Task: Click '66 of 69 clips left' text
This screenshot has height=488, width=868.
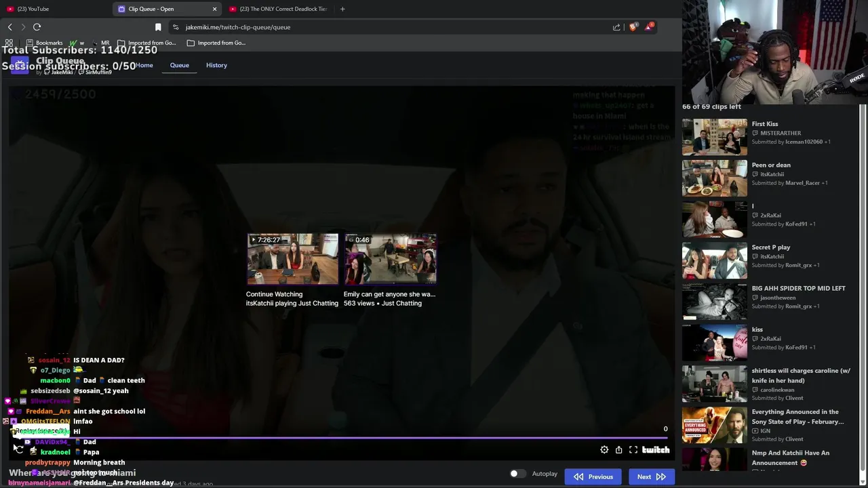Action: 711,106
